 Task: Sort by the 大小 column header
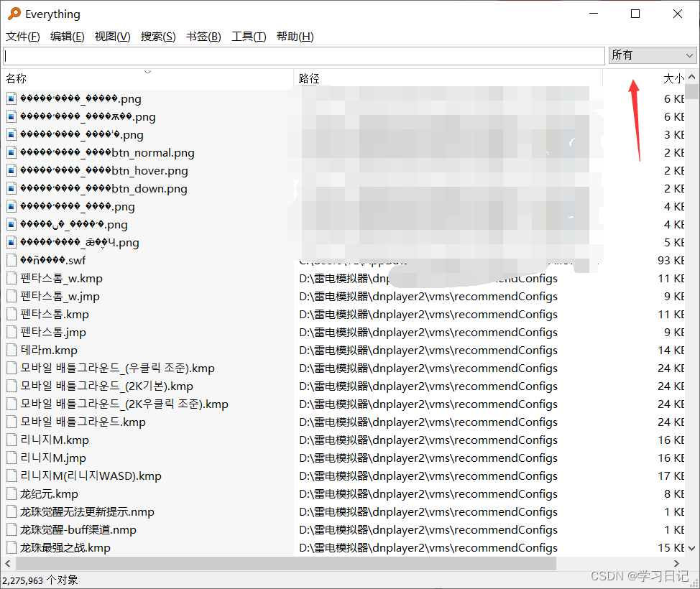pyautogui.click(x=644, y=78)
